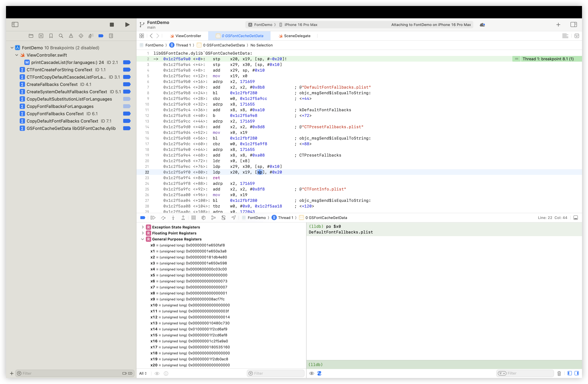
Task: Click Continue program execution button
Action: point(153,218)
